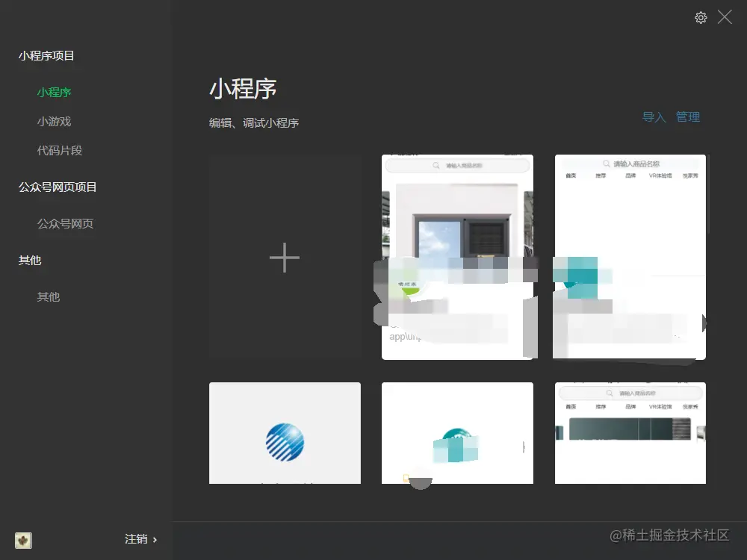This screenshot has height=560, width=747.
Task: Open bottom-right project card with dark banner
Action: tap(630, 433)
